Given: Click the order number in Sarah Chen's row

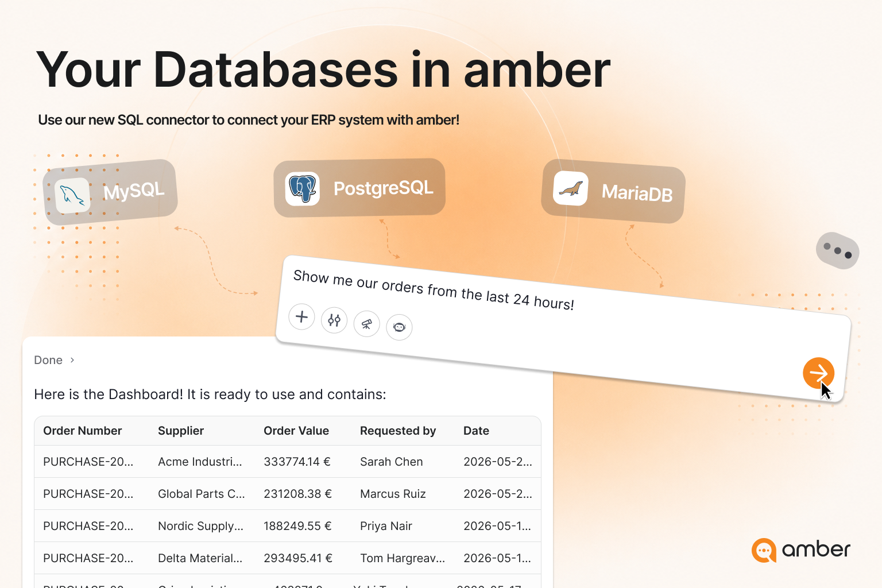Looking at the screenshot, I should 88,462.
